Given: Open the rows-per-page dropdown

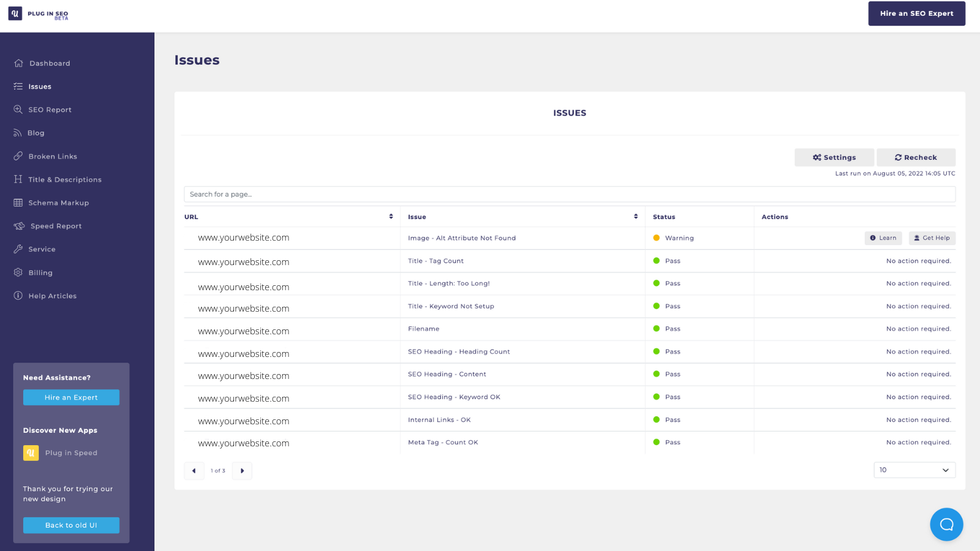Looking at the screenshot, I should 914,470.
